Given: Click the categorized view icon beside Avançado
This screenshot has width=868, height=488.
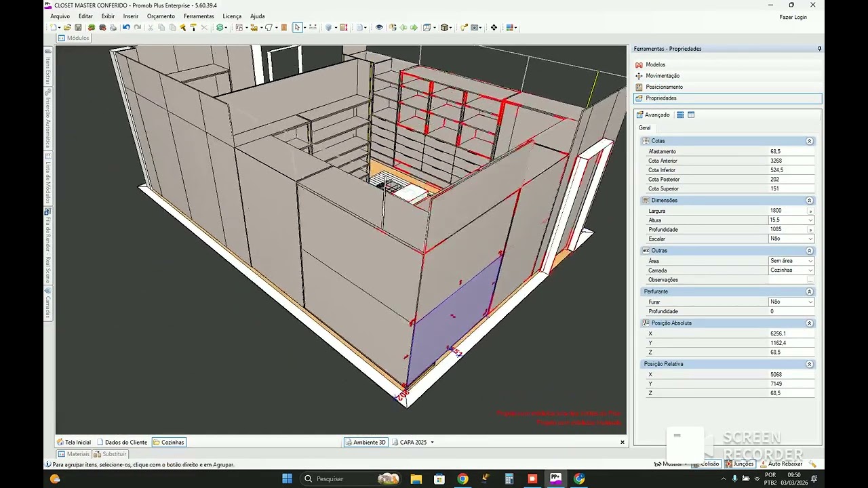Looking at the screenshot, I should [680, 115].
